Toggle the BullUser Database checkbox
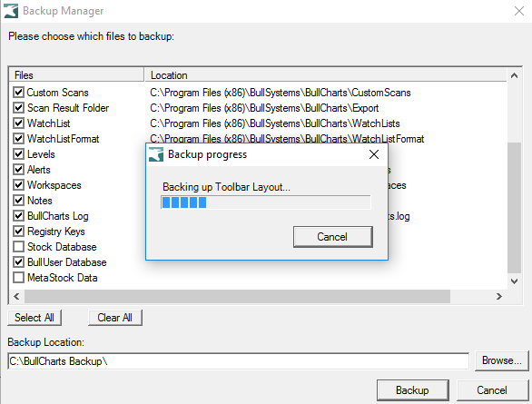 pyautogui.click(x=18, y=262)
